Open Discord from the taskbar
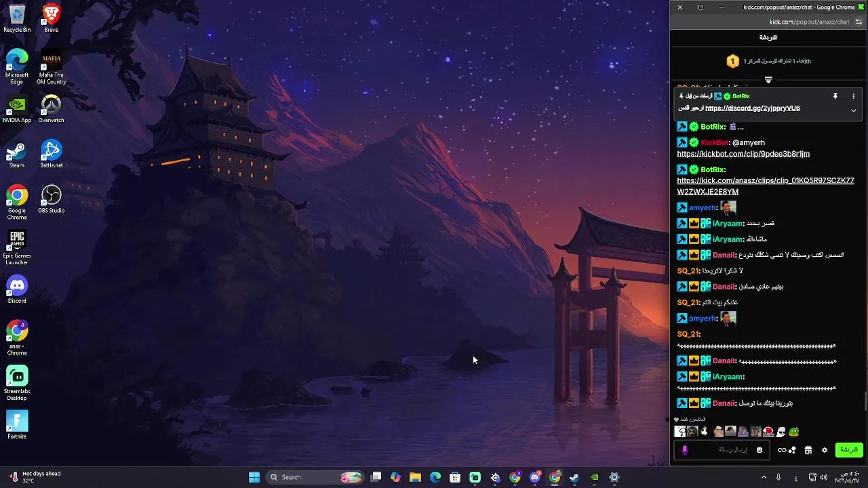Viewport: 868px width, 488px height. pyautogui.click(x=535, y=477)
